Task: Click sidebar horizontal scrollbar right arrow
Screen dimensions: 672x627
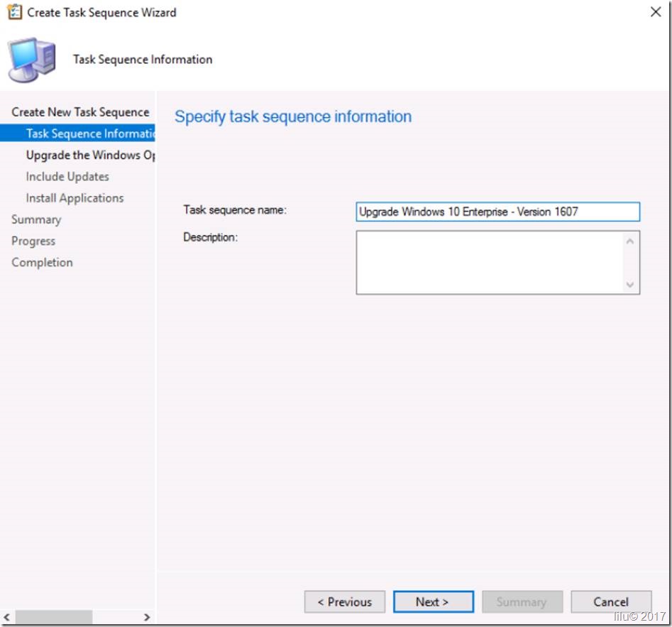Action: coord(147,617)
